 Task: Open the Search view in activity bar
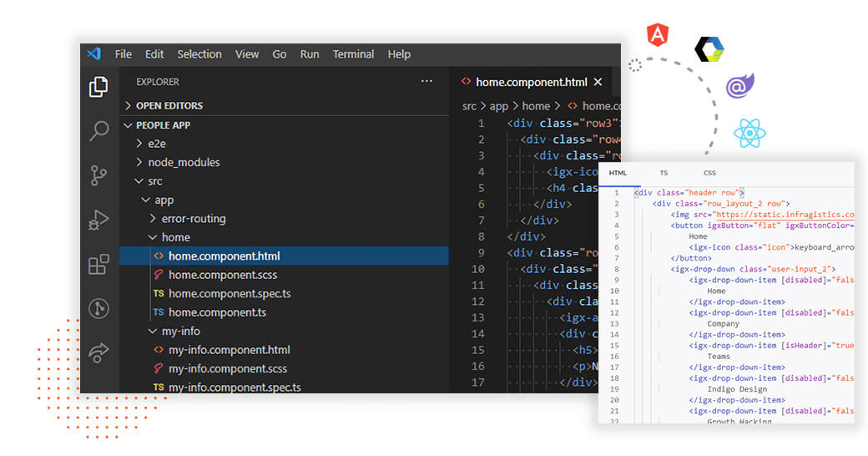point(99,131)
